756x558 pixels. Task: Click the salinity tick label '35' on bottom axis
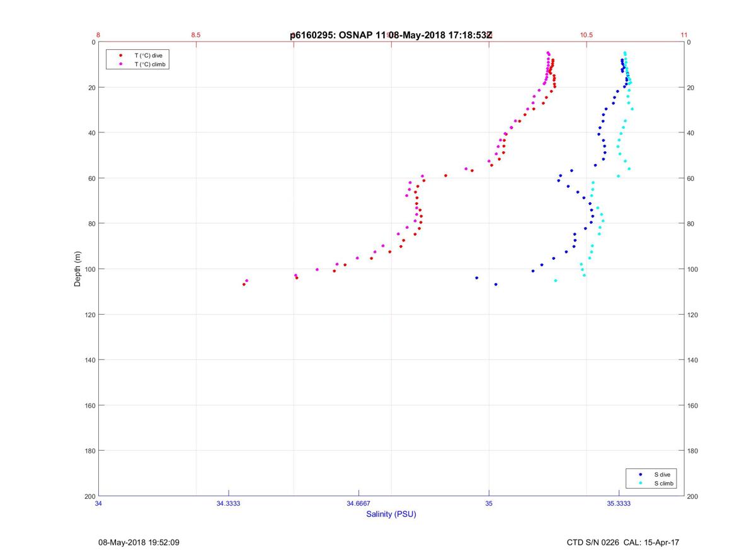489,503
